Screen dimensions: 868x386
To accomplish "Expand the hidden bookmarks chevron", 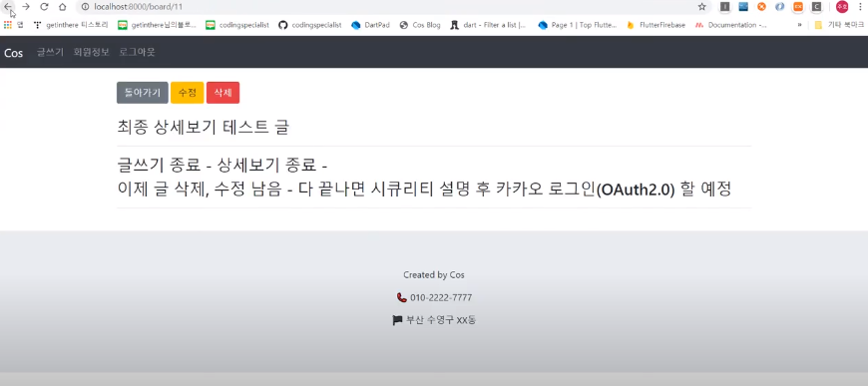I will point(799,25).
